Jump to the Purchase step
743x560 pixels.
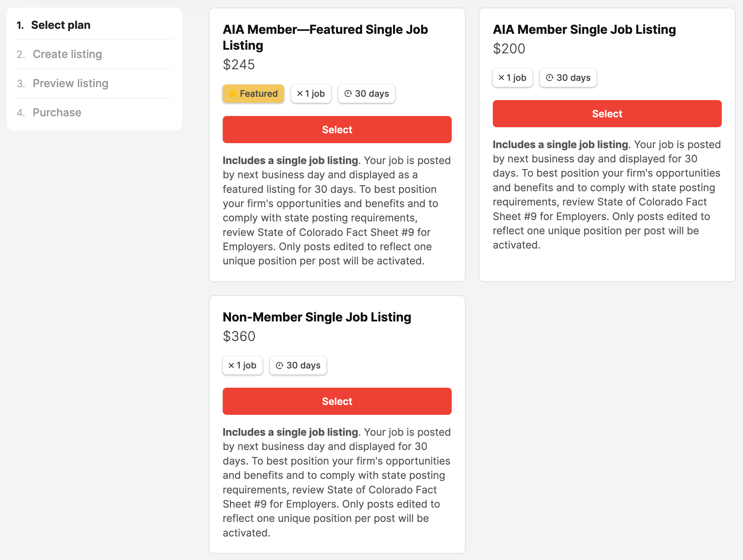pyautogui.click(x=57, y=113)
